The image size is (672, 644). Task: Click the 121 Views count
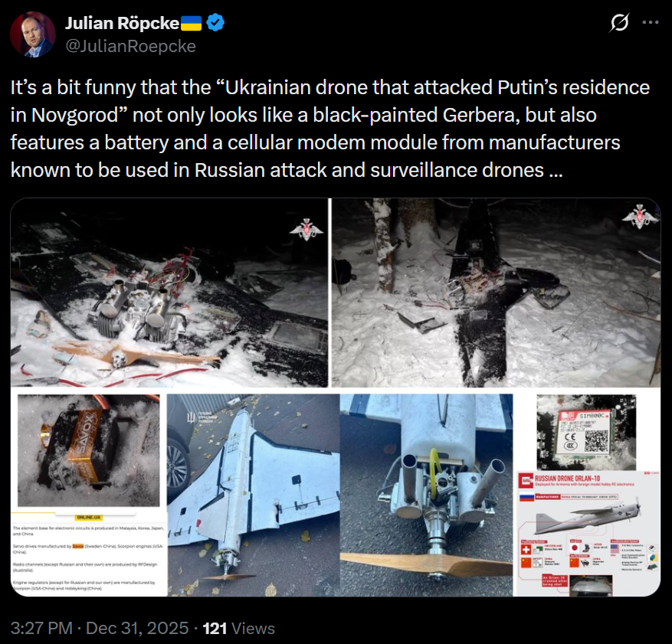click(239, 628)
